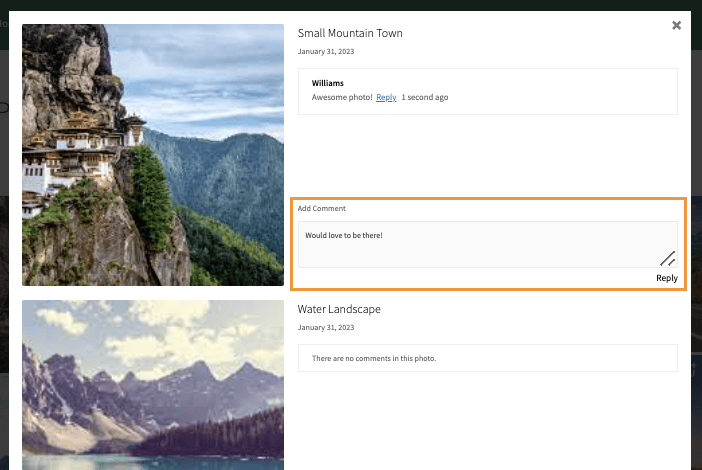Click the Reply link under Williams' comment
This screenshot has height=470, width=702.
386,98
